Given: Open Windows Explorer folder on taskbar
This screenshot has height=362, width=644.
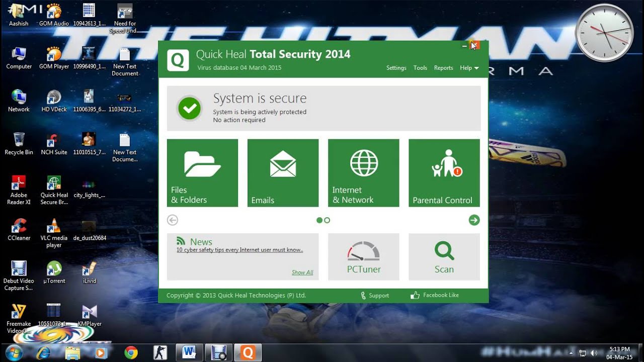Looking at the screenshot, I should click(x=72, y=352).
